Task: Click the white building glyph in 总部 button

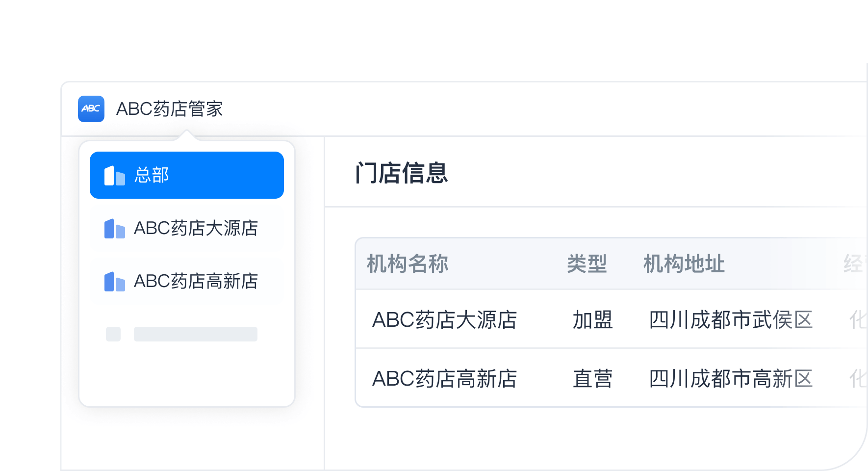Action: [x=114, y=175]
